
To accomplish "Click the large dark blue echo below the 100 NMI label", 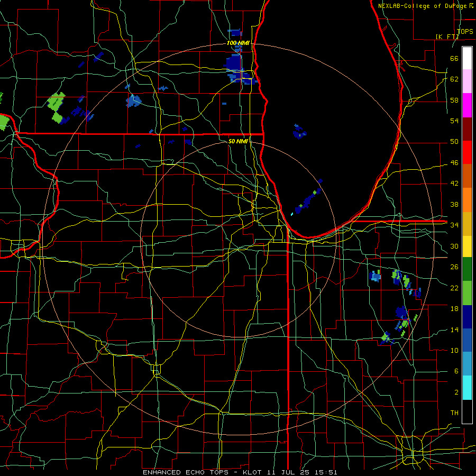I will [x=234, y=64].
